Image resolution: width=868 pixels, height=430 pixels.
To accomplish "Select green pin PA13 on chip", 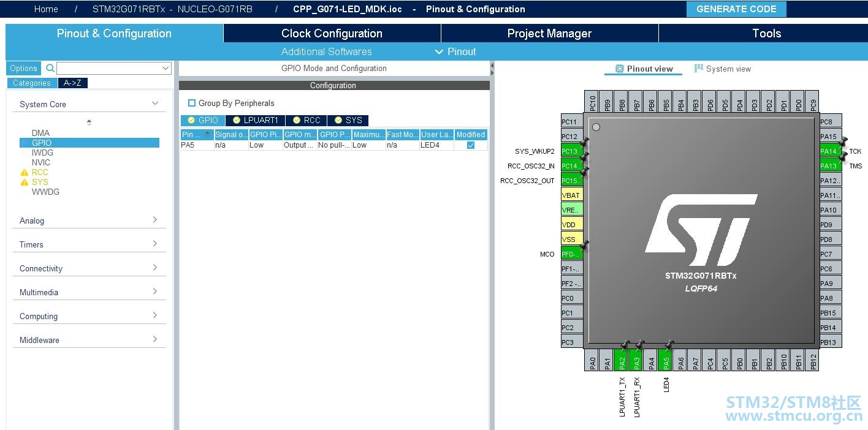I will coord(831,165).
